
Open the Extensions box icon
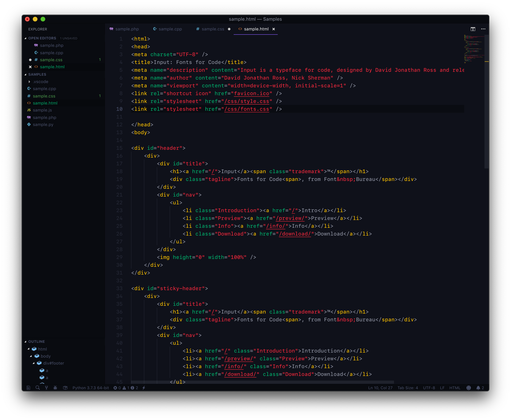point(65,388)
